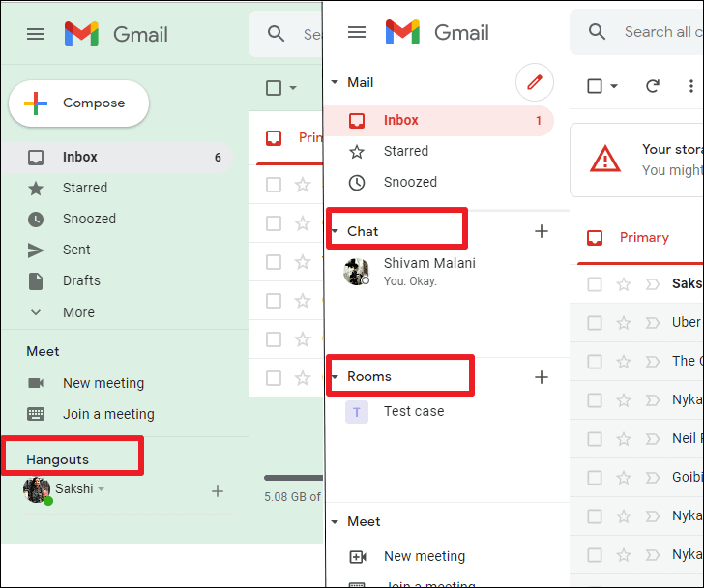Click the storage usage bar in left window
Viewport: 704px width, 588px height.
pos(294,478)
